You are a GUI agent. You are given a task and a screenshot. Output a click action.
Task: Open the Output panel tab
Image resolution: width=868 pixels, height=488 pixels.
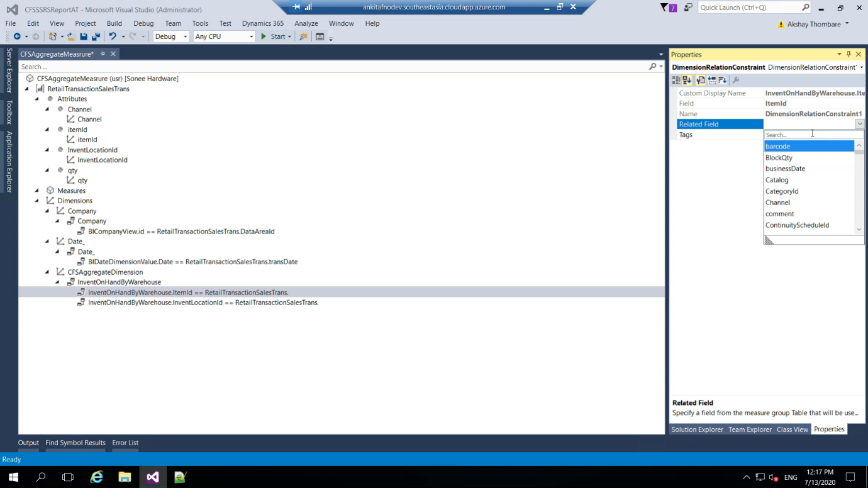click(x=28, y=443)
